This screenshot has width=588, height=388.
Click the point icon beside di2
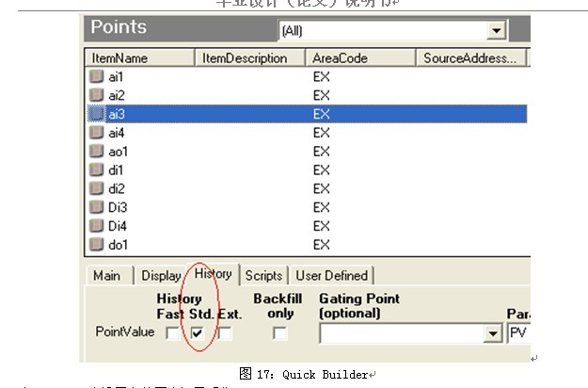96,188
